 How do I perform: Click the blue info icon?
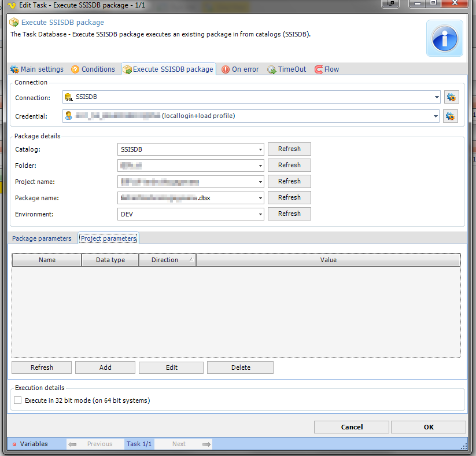point(444,38)
